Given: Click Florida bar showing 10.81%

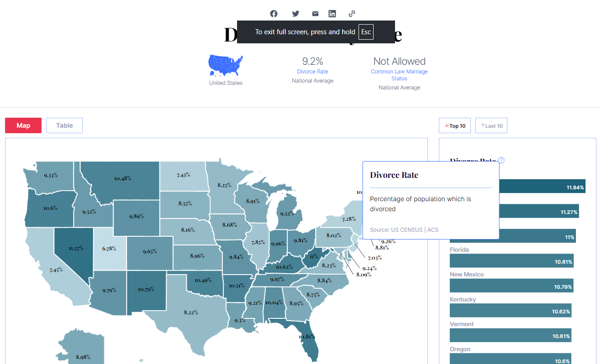Looking at the screenshot, I should click(x=512, y=261).
